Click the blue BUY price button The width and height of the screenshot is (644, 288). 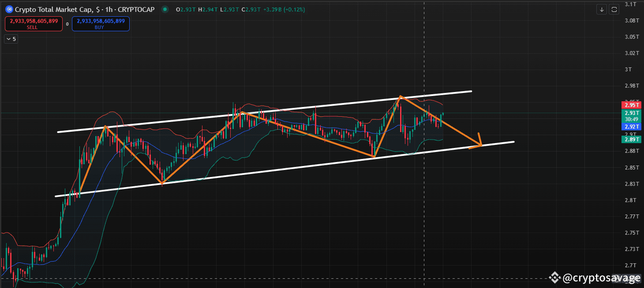(x=101, y=24)
